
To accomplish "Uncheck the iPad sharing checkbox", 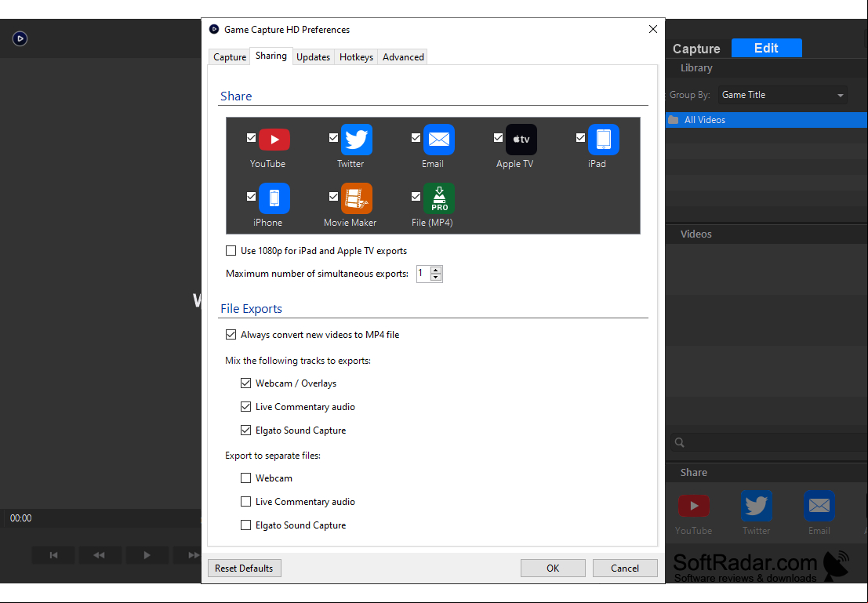I will point(580,138).
